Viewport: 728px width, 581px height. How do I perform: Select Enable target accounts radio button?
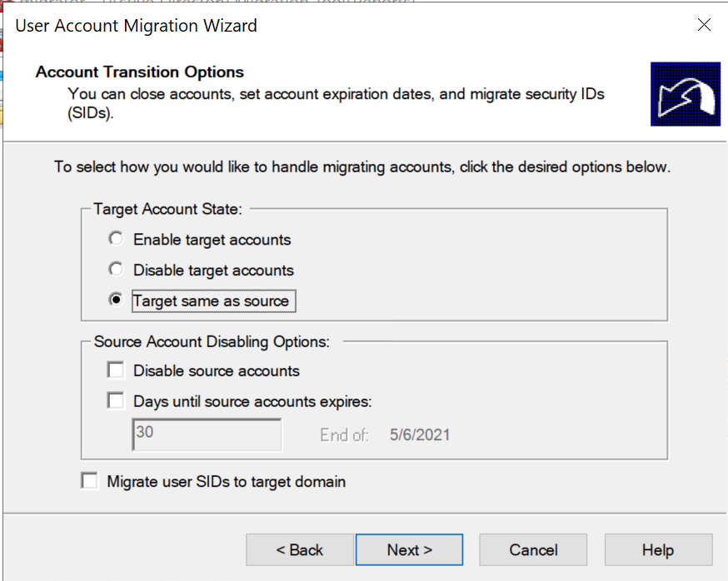coord(116,239)
